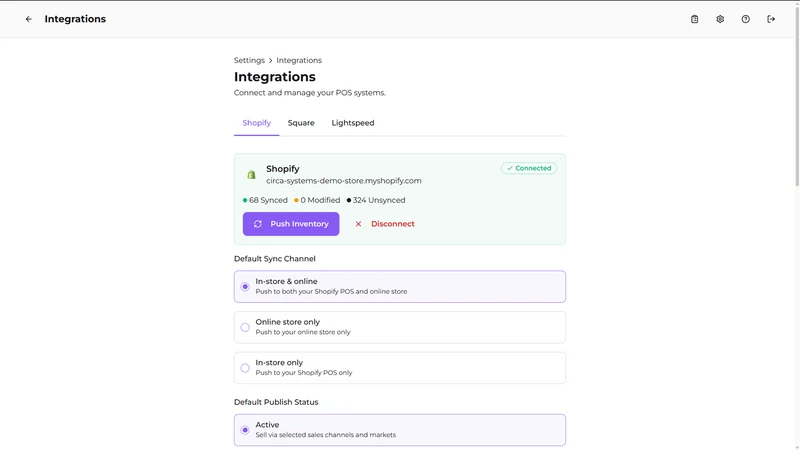Screen dimensions: 800x450
Task: Switch to the Lightspeed tab
Action: tap(353, 123)
